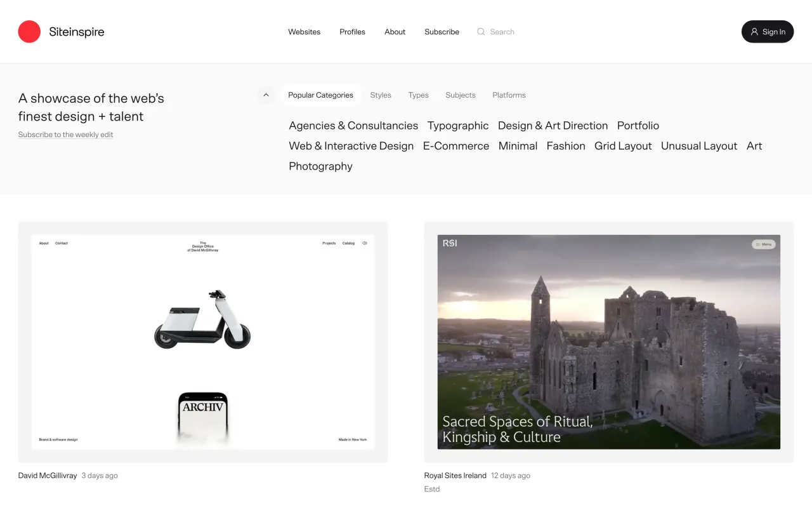The height and width of the screenshot is (508, 812).
Task: Collapse the categories panel chevron
Action: coord(266,95)
